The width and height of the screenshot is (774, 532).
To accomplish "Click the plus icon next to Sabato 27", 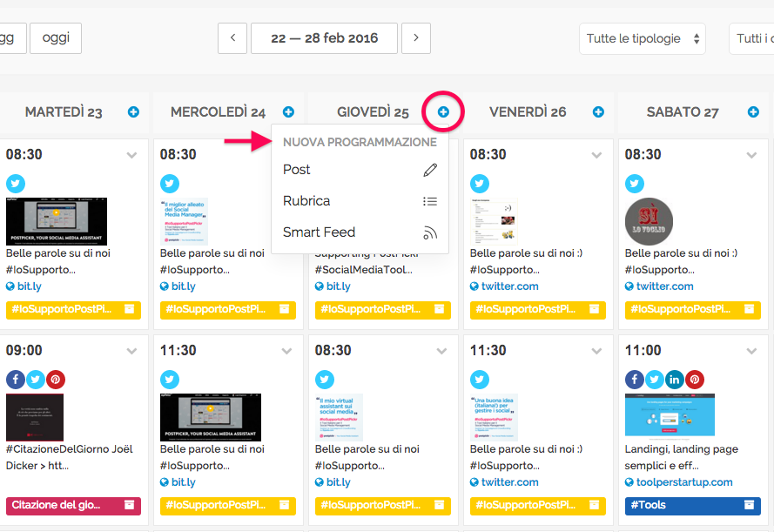I will pyautogui.click(x=753, y=112).
